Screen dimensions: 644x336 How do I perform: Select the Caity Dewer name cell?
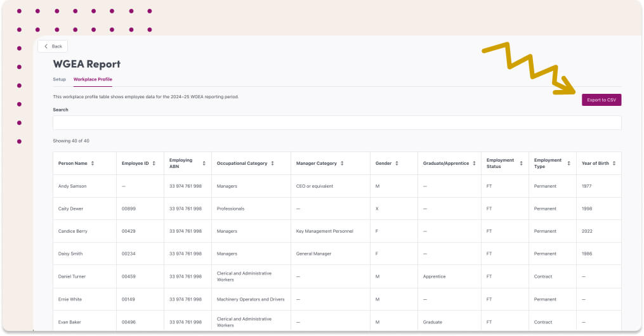tap(70, 209)
